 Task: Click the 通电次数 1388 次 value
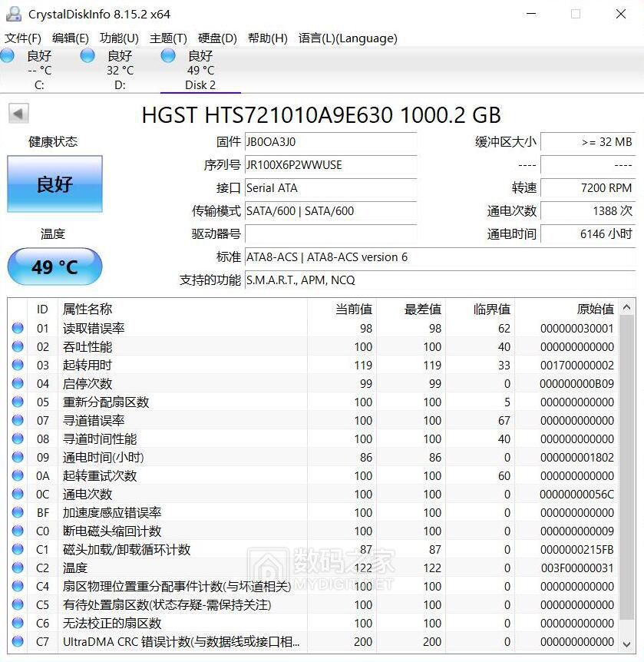(x=588, y=210)
